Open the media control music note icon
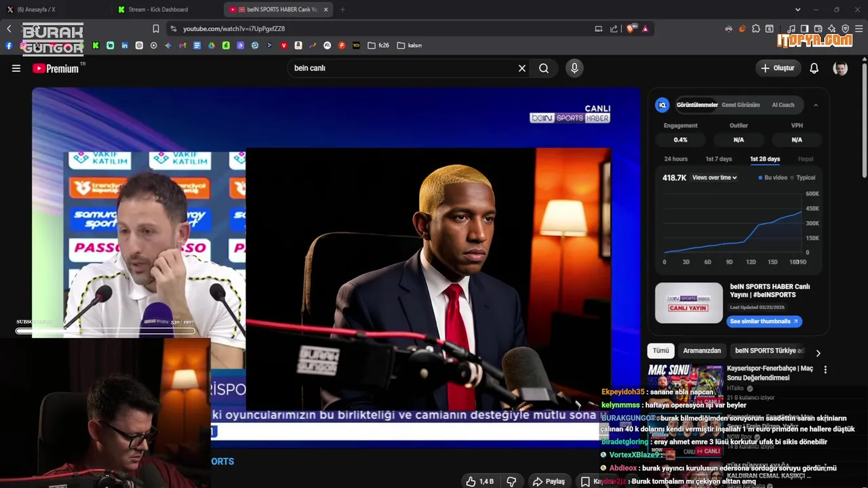868x488 pixels. 791,28
